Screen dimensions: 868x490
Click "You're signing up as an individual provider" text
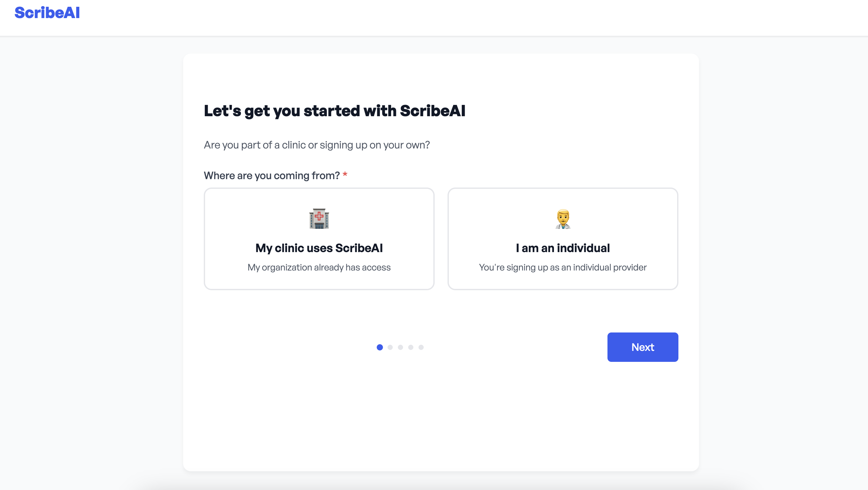tap(563, 267)
